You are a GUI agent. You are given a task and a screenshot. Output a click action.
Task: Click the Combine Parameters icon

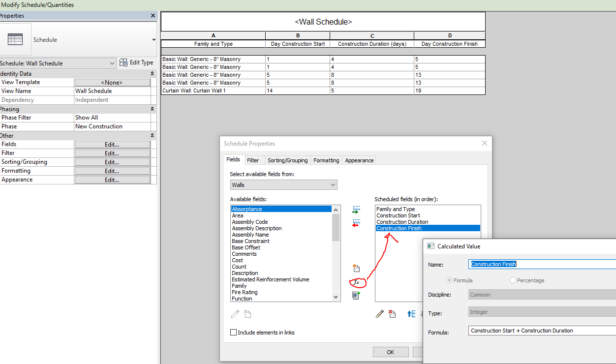click(x=356, y=297)
